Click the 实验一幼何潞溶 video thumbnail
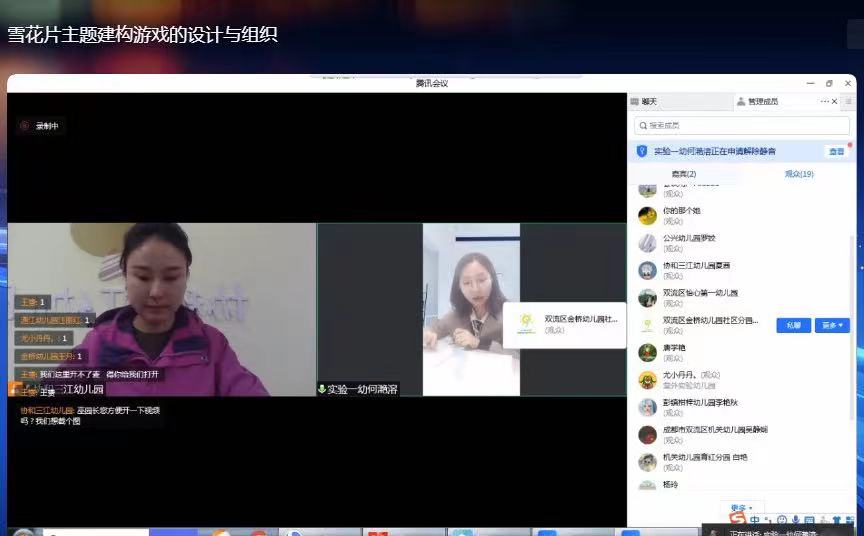 coord(471,309)
